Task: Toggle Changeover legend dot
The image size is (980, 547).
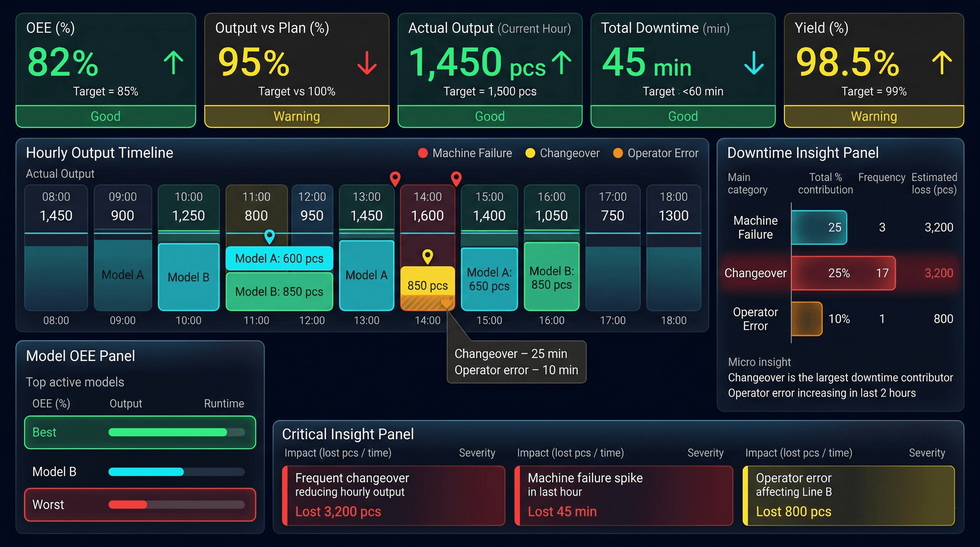Action: tap(530, 153)
